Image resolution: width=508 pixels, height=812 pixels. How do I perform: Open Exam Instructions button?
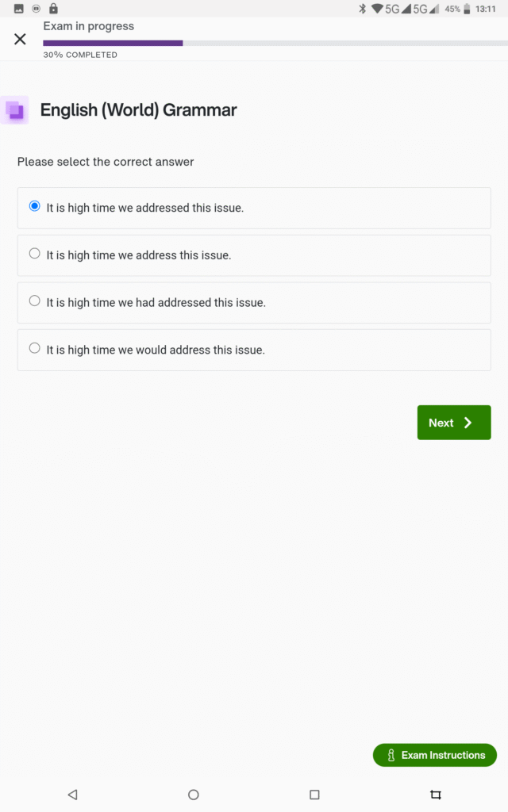pos(435,756)
